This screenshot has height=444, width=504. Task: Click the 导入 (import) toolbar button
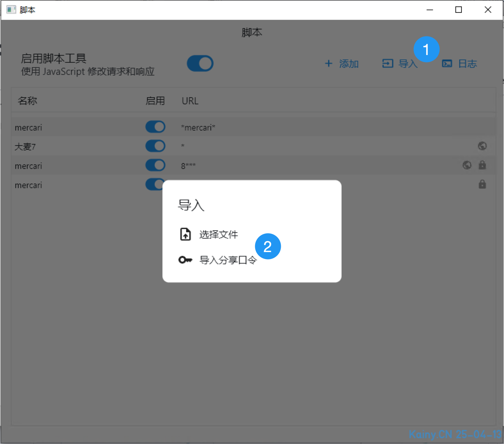400,64
